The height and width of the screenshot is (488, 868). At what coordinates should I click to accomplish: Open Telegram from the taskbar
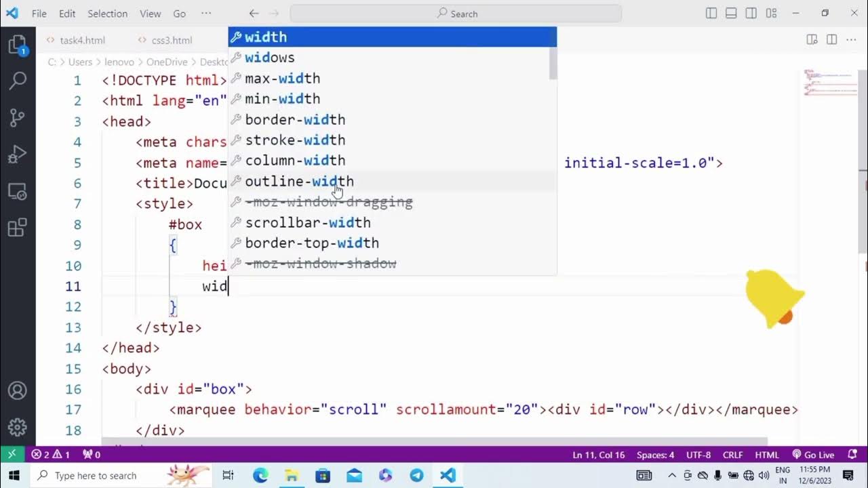(x=416, y=476)
